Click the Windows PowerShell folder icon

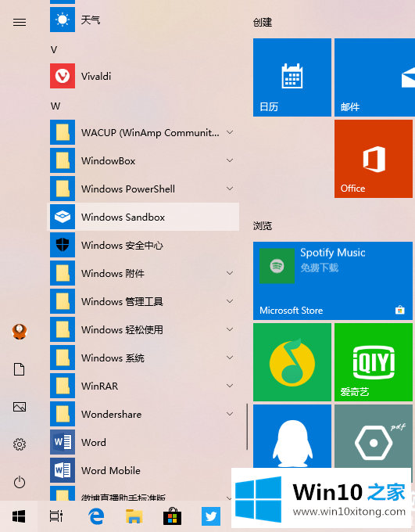click(x=63, y=189)
